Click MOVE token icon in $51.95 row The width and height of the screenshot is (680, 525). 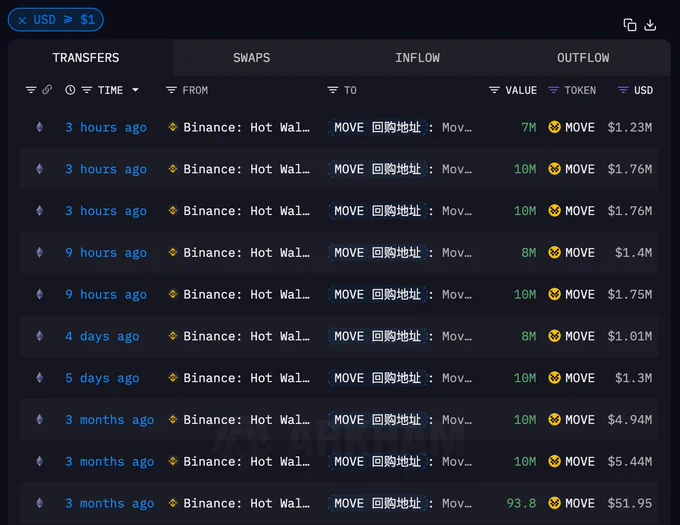click(554, 503)
